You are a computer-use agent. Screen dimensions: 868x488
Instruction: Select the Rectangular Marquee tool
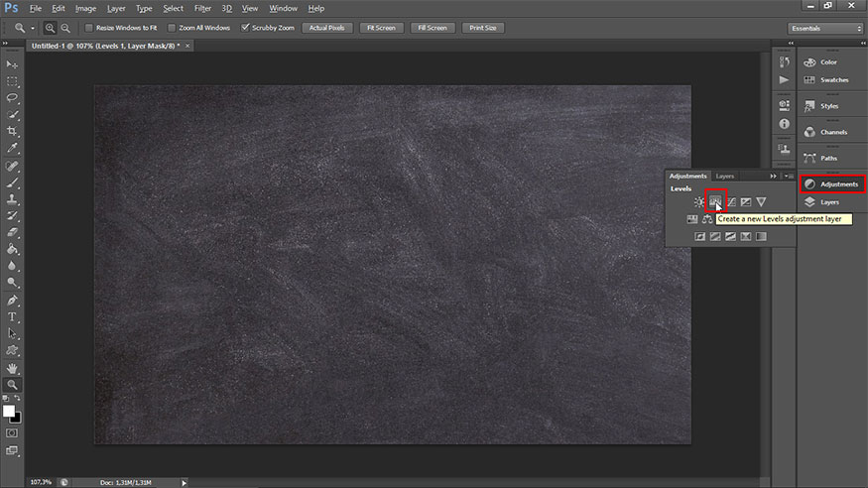tap(12, 81)
